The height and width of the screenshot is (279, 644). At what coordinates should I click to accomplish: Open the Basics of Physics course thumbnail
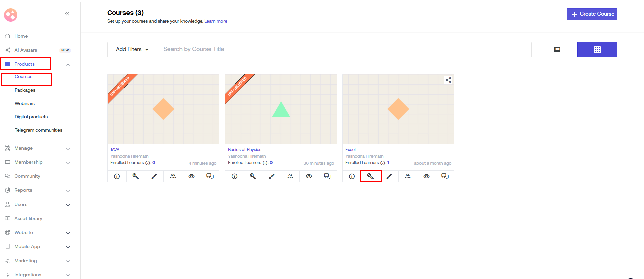coord(281,109)
